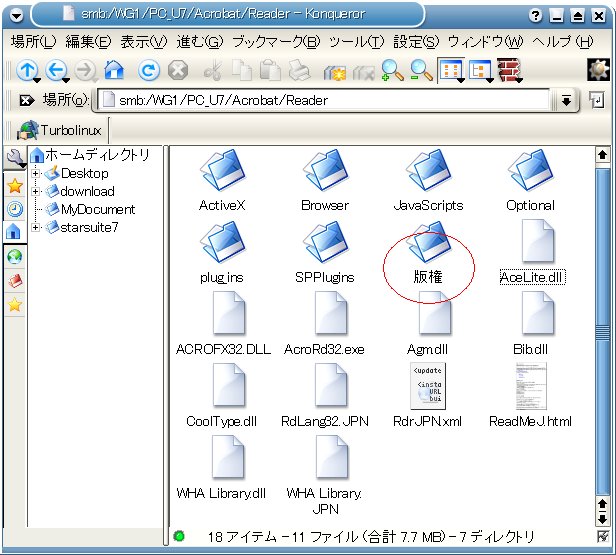Select the RdrJPN.xml file

coord(427,396)
